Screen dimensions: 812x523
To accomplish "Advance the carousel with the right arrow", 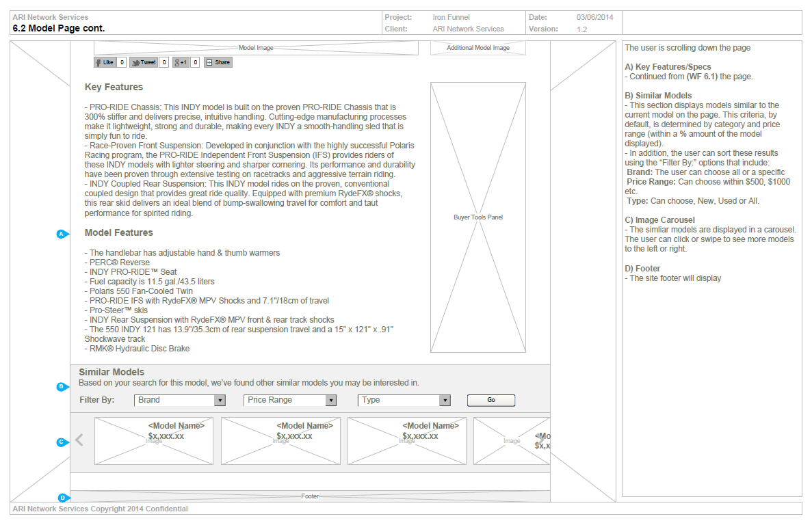I will click(541, 440).
